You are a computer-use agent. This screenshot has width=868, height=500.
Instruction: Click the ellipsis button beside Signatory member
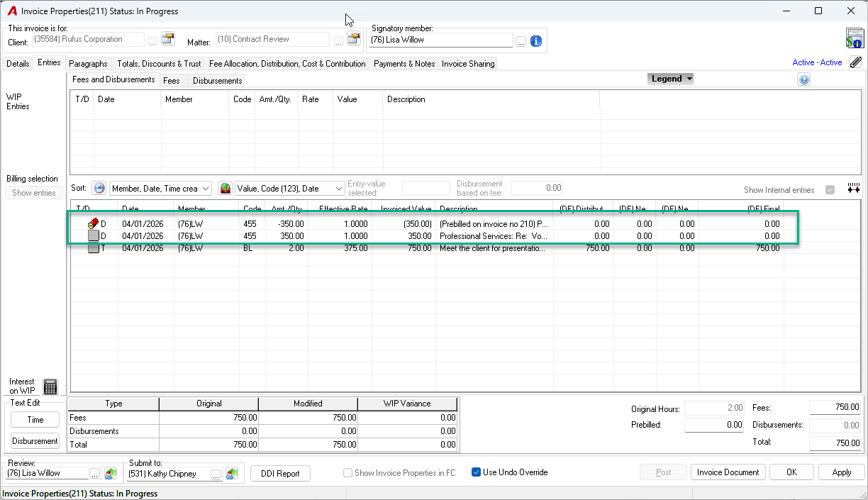(x=521, y=41)
